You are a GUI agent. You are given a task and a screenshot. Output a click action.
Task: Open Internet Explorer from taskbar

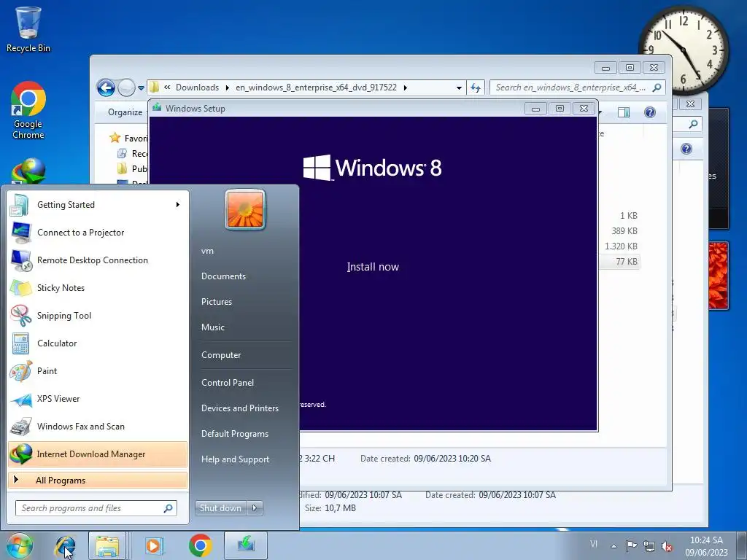click(65, 545)
